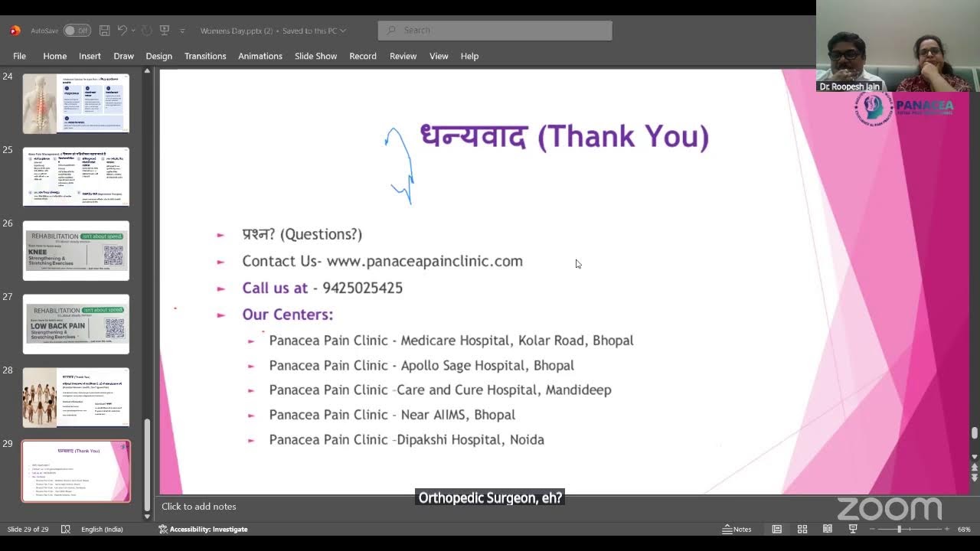Switch to the Review tab

point(403,56)
